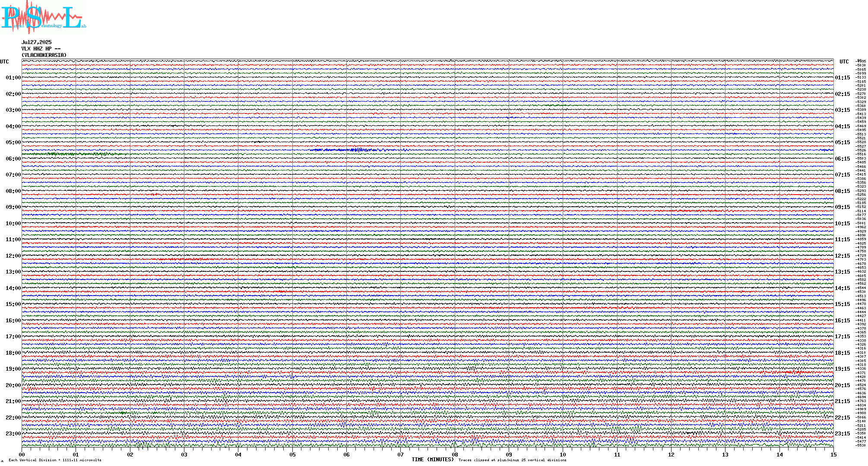Image resolution: width=868 pixels, height=466 pixels.
Task: Click the 15:15 end-time label
Action: (x=843, y=304)
